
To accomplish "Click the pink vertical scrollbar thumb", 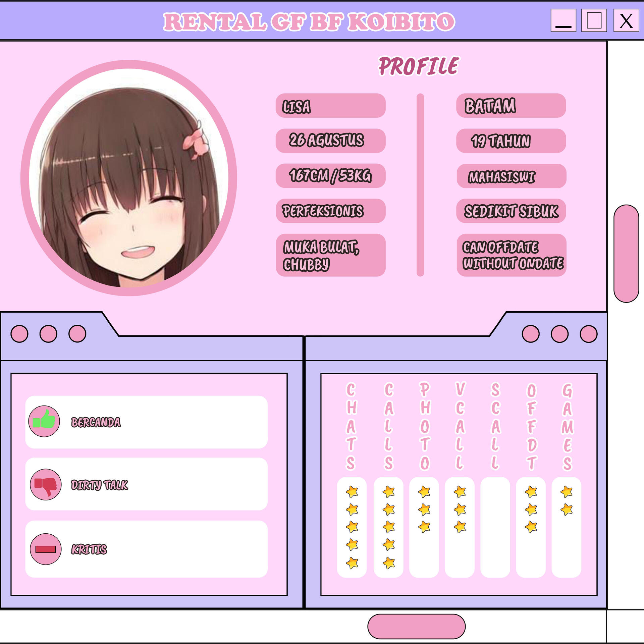I will point(626,254).
